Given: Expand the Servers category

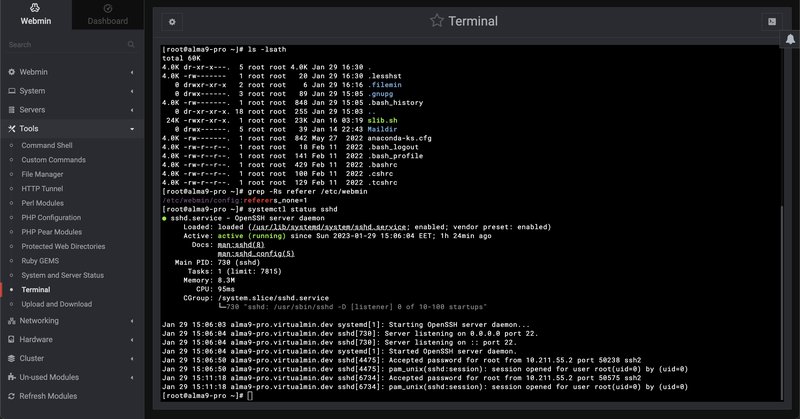Looking at the screenshot, I should pos(70,110).
